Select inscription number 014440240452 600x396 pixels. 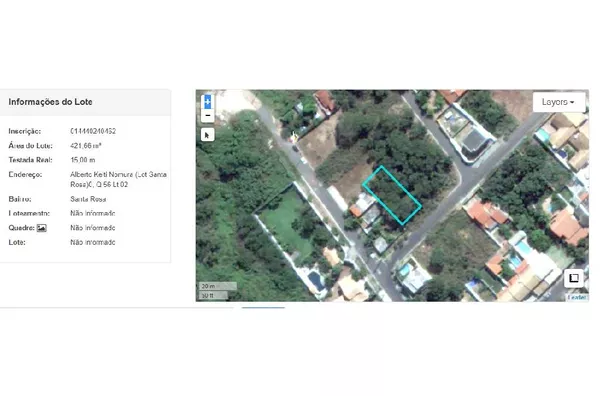(93, 131)
